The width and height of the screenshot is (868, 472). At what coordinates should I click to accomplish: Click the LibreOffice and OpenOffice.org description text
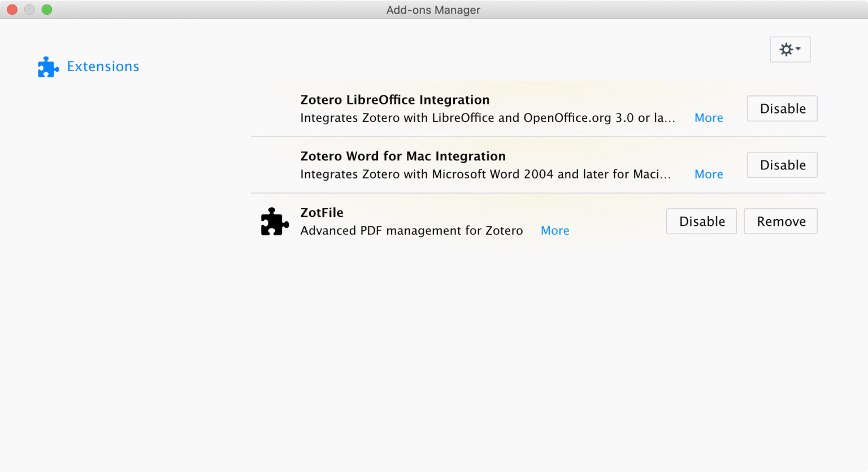(x=487, y=118)
